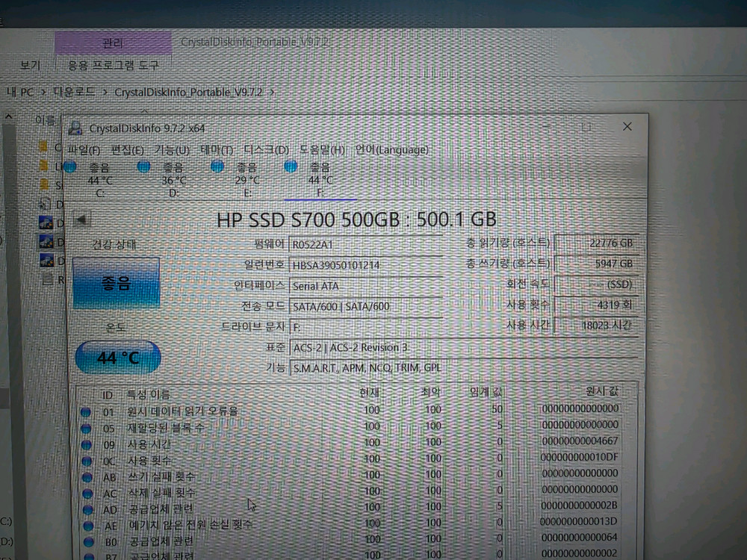This screenshot has height=560, width=747.
Task: Click the 임계 값 column header
Action: coord(486,392)
